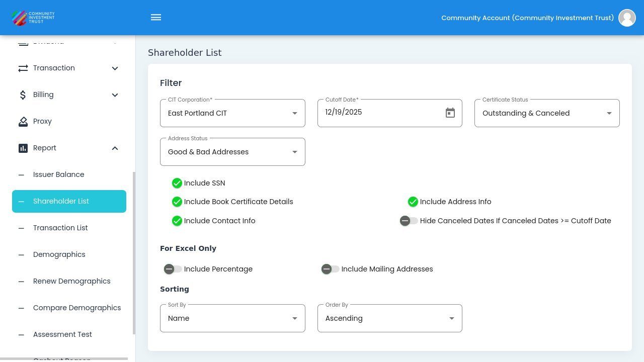Open the Compare Demographics page

point(76,308)
